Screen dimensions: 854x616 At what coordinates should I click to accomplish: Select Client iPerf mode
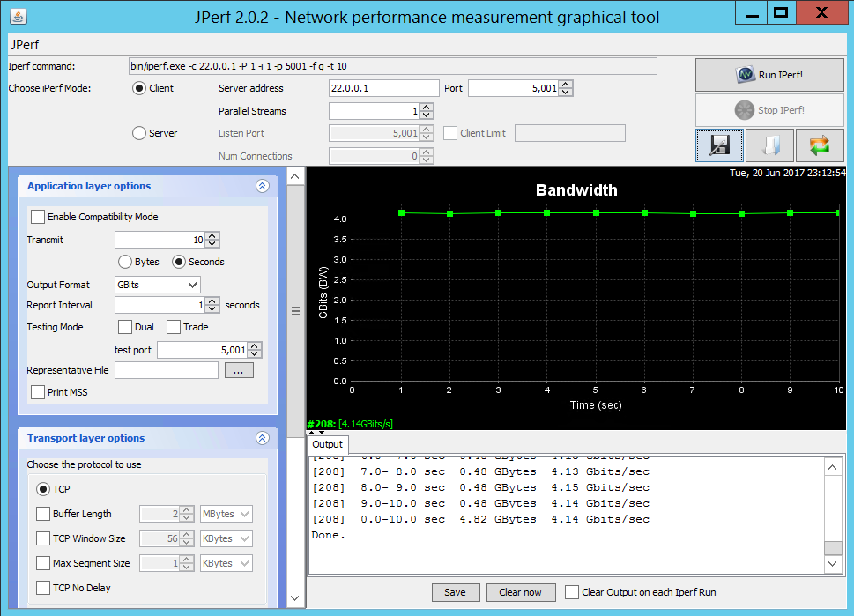[x=139, y=88]
